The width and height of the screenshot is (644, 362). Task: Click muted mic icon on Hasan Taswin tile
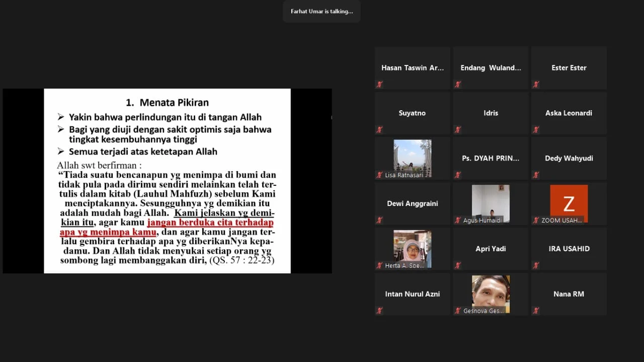379,85
